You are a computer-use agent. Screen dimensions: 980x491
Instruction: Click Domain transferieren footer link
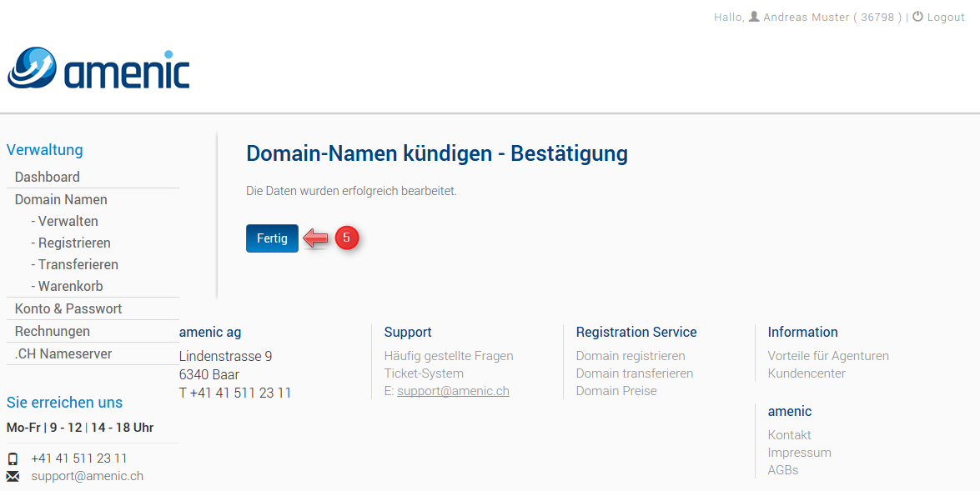pos(635,373)
